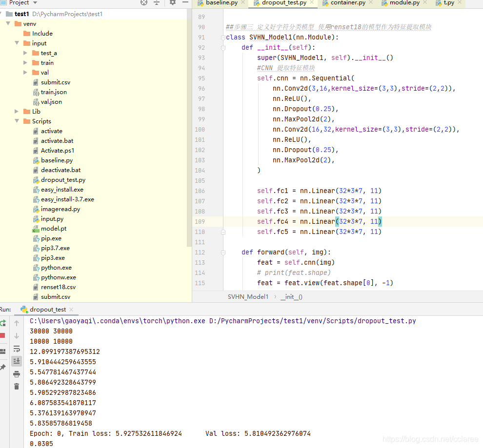483x448 pixels.
Task: Hide the Project panel with minimize icon
Action: click(x=185, y=3)
